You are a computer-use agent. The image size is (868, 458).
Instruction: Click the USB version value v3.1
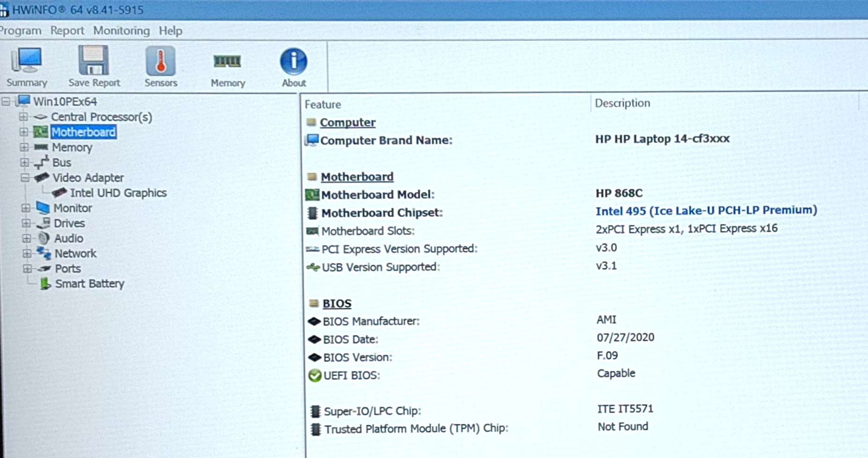click(606, 266)
